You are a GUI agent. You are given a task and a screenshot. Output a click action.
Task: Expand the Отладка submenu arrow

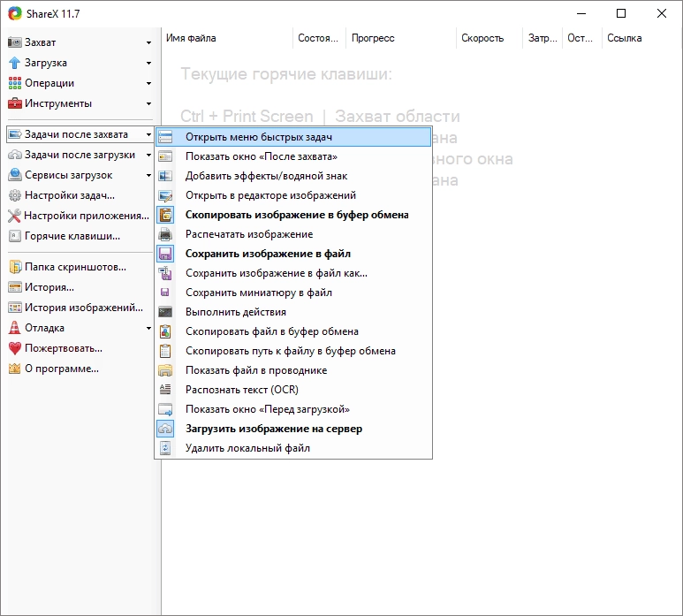point(148,328)
